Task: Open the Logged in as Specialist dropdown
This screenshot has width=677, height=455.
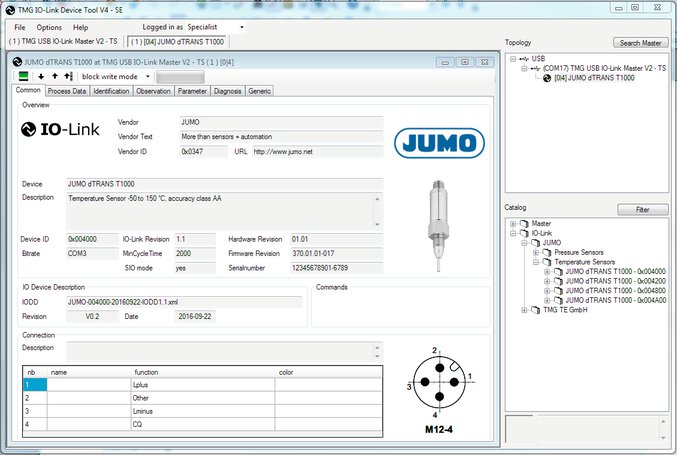Action: click(x=242, y=27)
